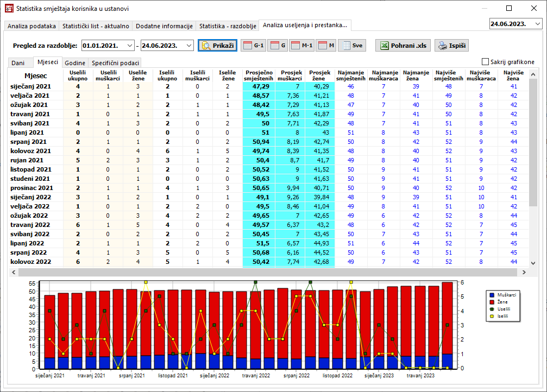Switch to the Analiza podataka tab
Viewport: 547px width, 392px height.
pos(32,26)
